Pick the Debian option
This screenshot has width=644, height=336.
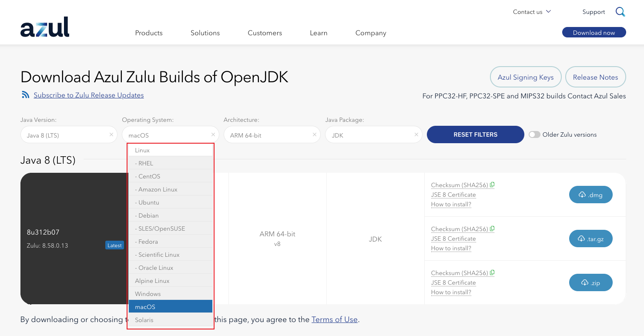[x=171, y=215]
